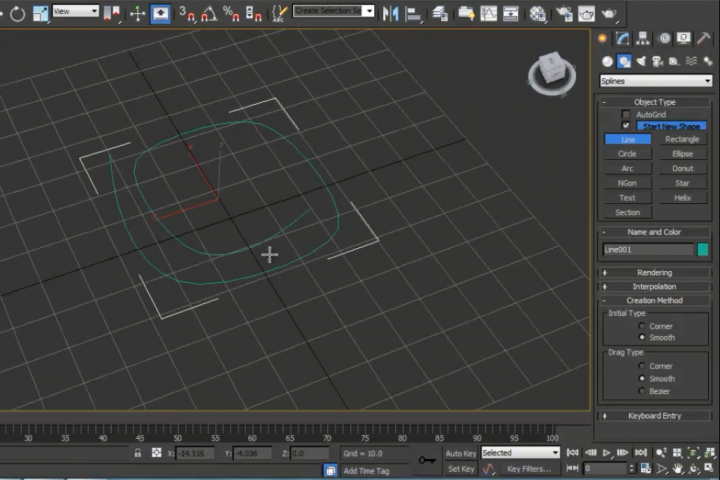Screen dimensions: 720x480
Task: Click the Rectangle spline button
Action: click(x=682, y=140)
